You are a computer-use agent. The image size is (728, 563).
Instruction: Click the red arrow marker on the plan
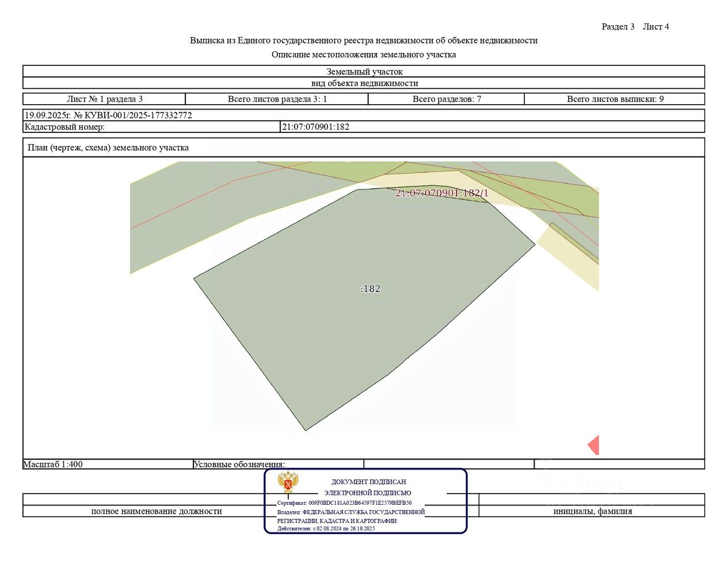click(x=593, y=445)
